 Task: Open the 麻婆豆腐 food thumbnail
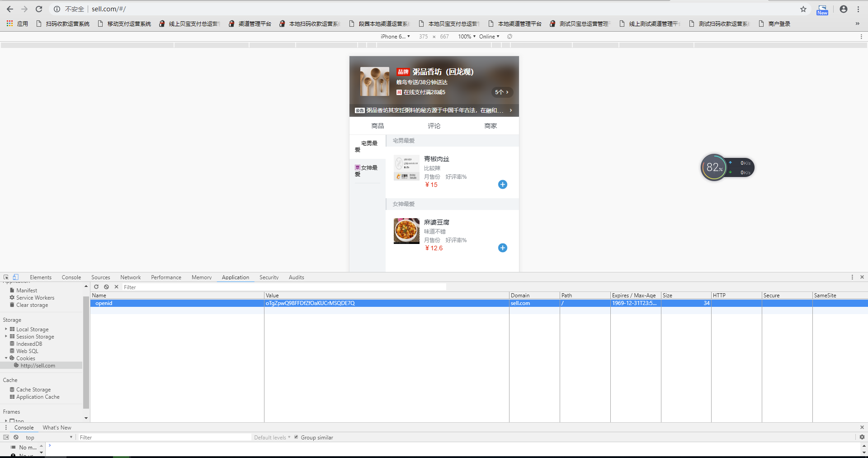tap(406, 231)
